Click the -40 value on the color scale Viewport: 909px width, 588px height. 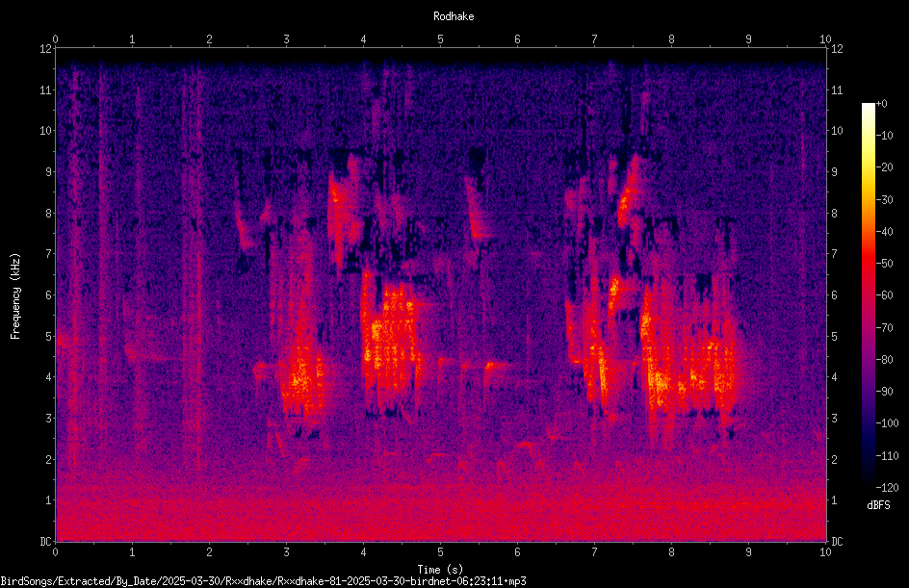(884, 232)
